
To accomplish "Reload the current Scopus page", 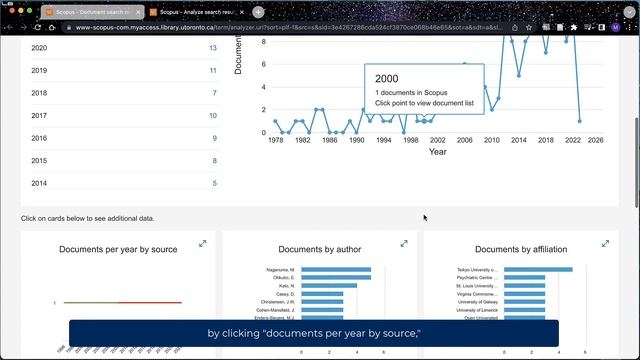I will point(38,27).
